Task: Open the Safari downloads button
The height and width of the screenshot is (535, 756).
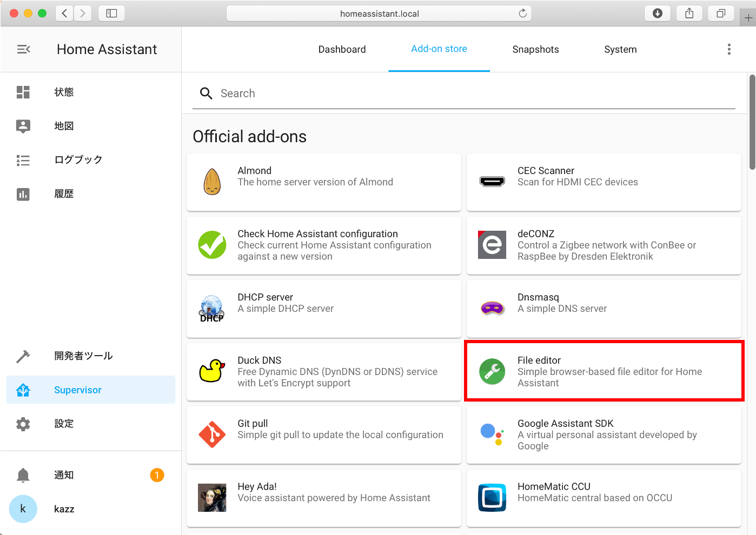Action: pos(658,14)
